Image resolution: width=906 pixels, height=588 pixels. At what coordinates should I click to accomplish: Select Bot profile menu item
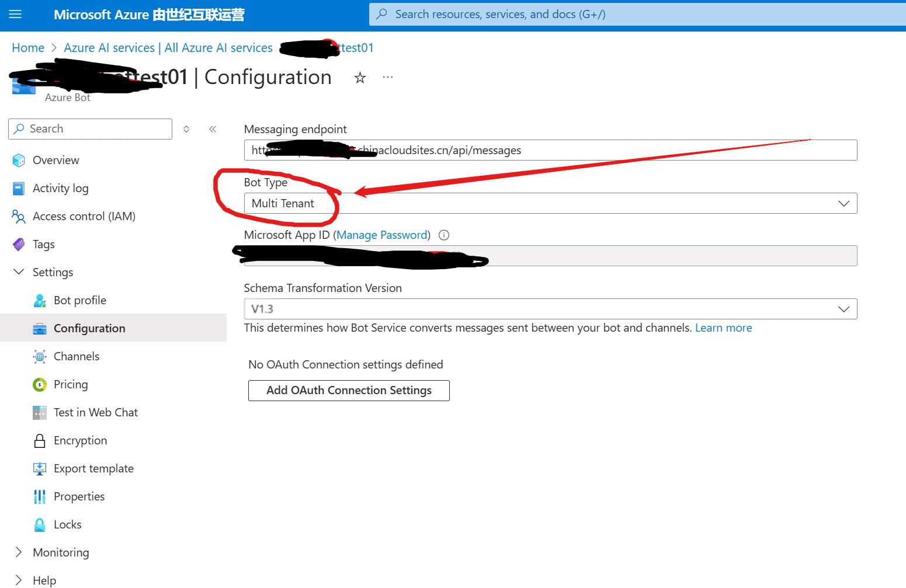point(79,300)
